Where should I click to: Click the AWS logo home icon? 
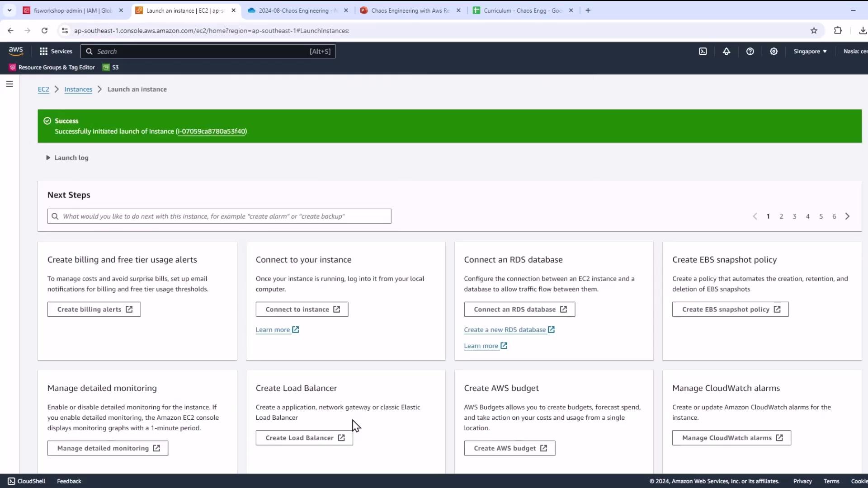(16, 51)
